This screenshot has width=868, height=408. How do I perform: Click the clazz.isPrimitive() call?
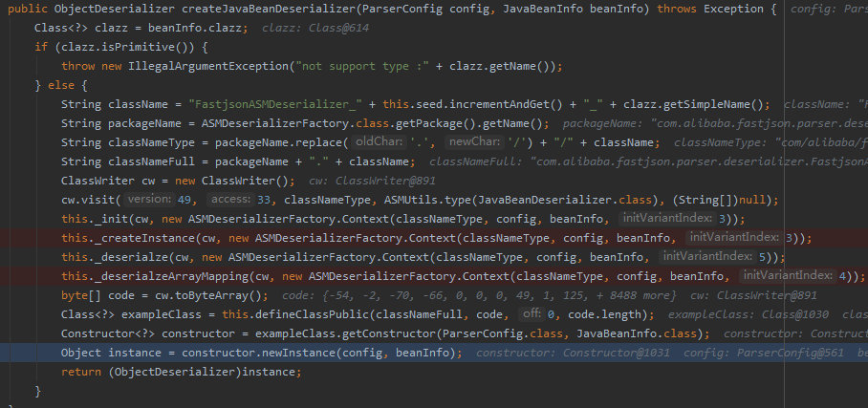[122, 47]
